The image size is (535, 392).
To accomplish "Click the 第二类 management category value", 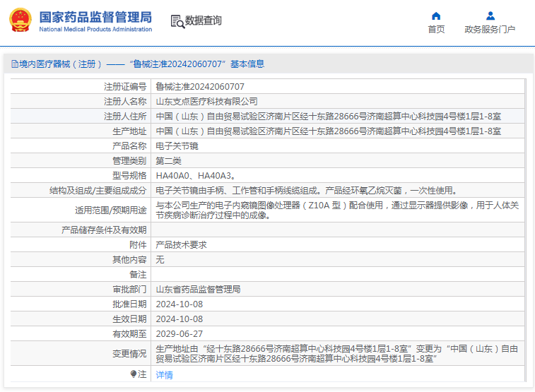I will [168, 161].
